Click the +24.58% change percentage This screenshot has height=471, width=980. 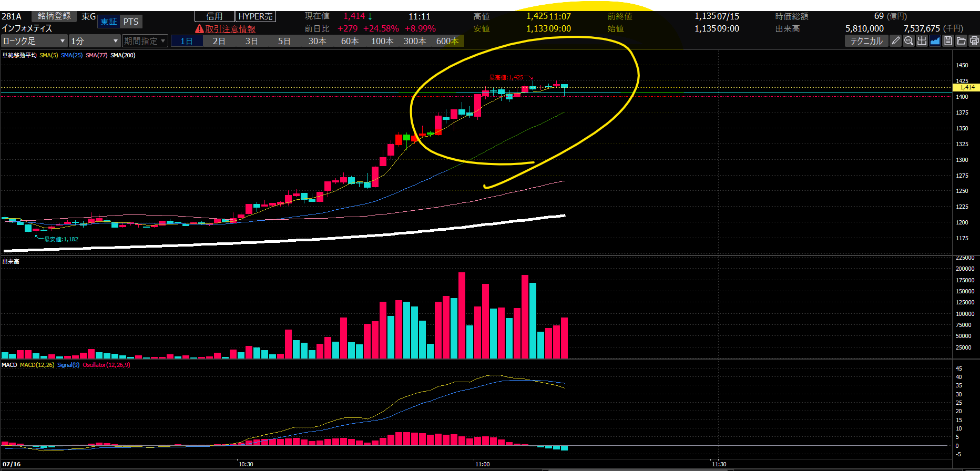381,28
